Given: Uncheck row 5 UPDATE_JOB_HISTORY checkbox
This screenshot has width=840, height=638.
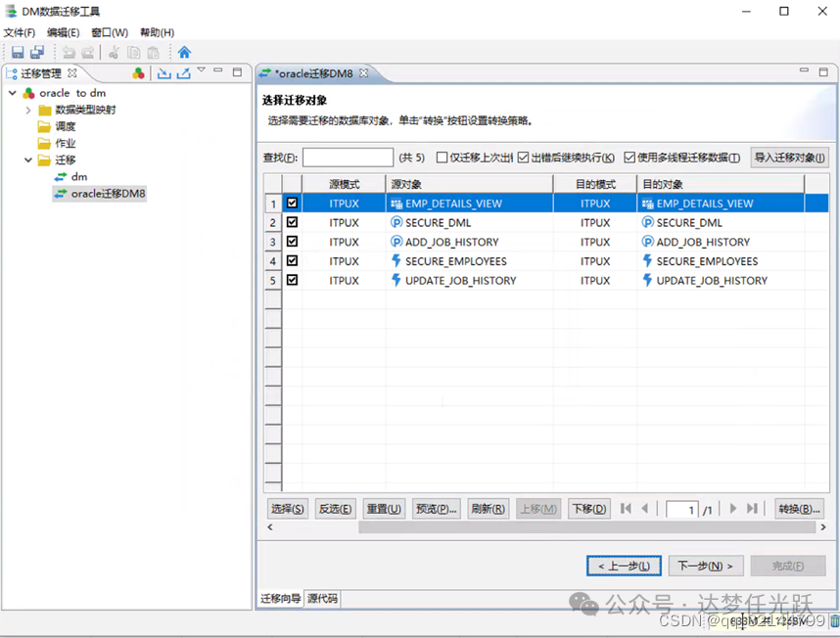Looking at the screenshot, I should 292,280.
